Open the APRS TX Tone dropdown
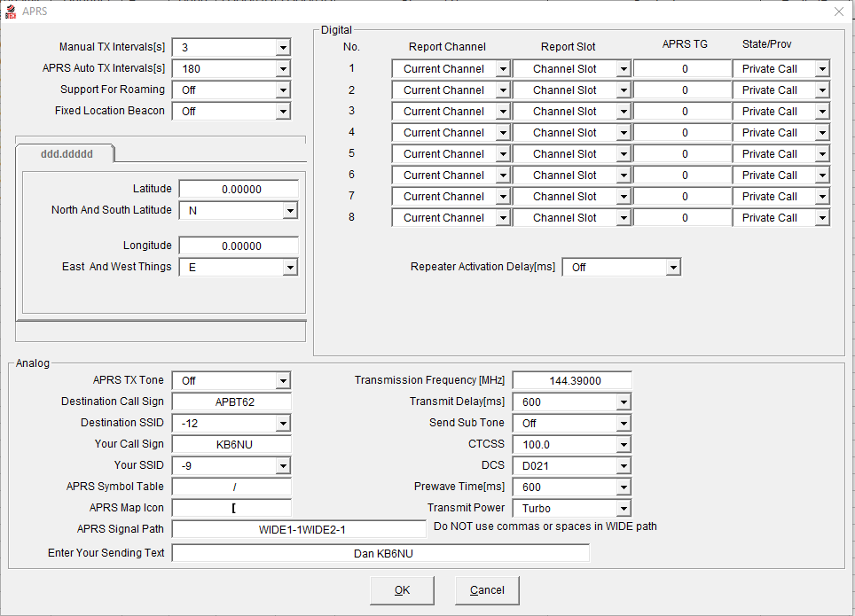 point(283,381)
